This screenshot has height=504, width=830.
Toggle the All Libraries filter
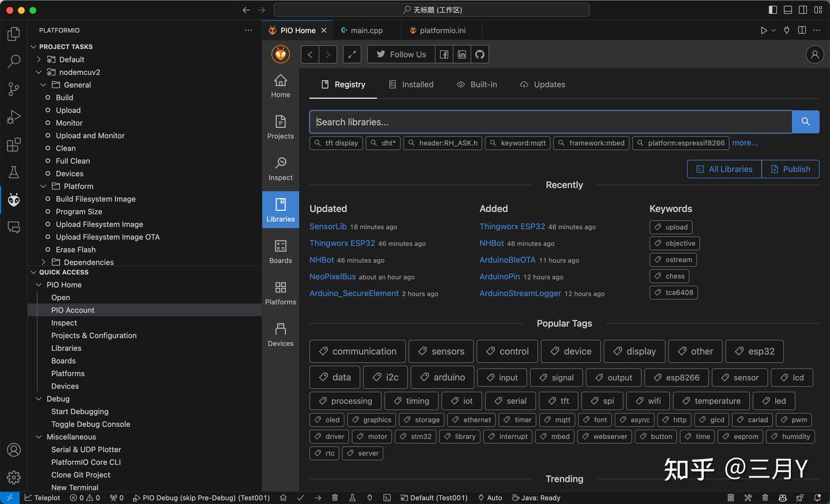click(724, 169)
